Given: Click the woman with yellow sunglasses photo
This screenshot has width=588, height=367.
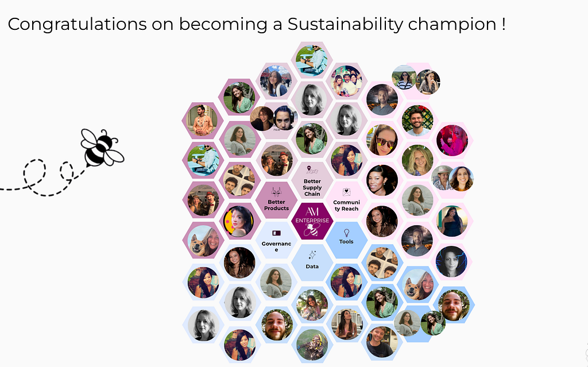Looking at the screenshot, I should coord(382,140).
